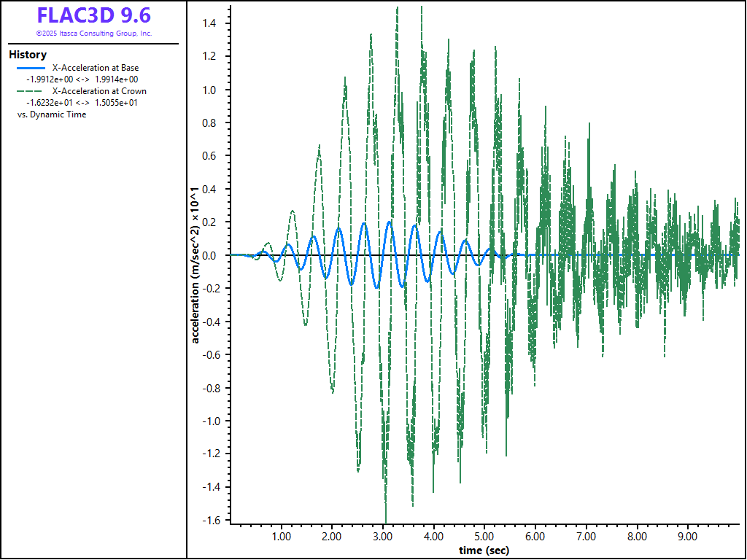This screenshot has height=560, width=747.
Task: Click the Itasca Consulting Group copyright line
Action: [x=93, y=34]
